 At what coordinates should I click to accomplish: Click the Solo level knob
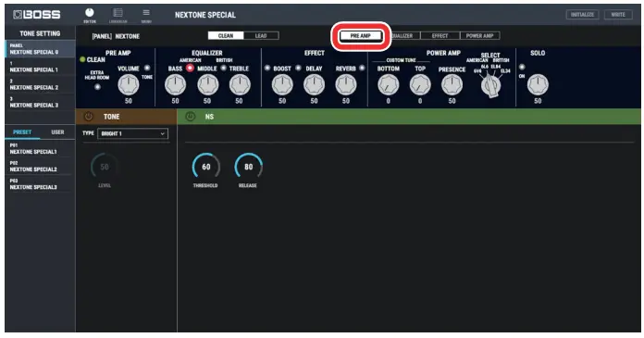(x=538, y=84)
